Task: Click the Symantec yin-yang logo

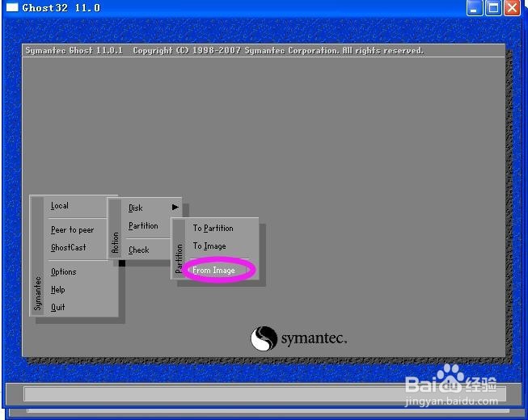Action: [264, 338]
